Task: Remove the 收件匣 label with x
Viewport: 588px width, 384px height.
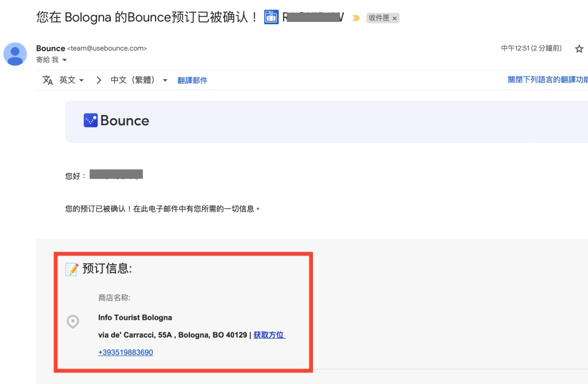Action: pos(394,18)
